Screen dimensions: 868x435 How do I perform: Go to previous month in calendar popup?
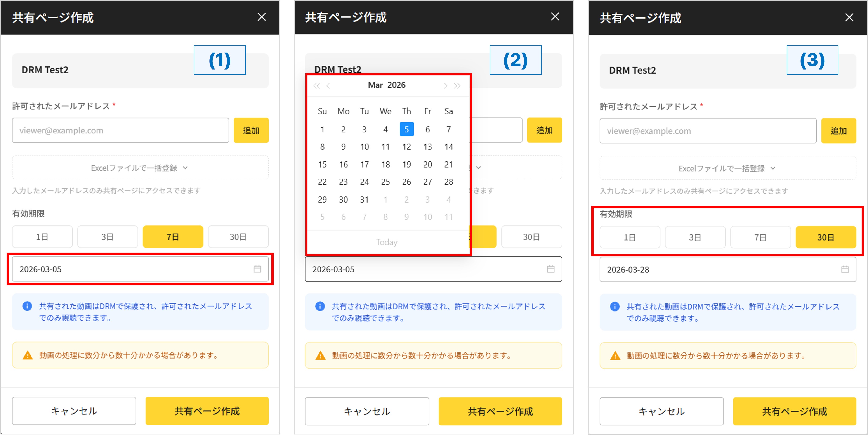pyautogui.click(x=328, y=86)
